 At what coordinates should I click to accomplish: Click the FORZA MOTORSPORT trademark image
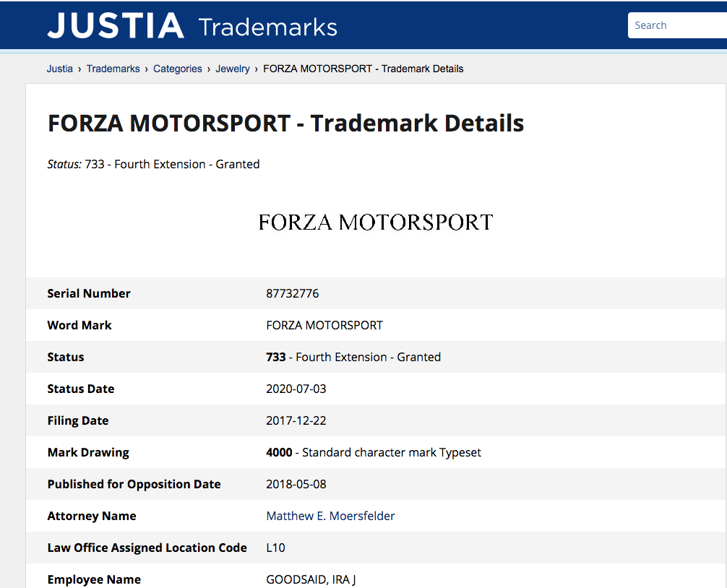375,222
